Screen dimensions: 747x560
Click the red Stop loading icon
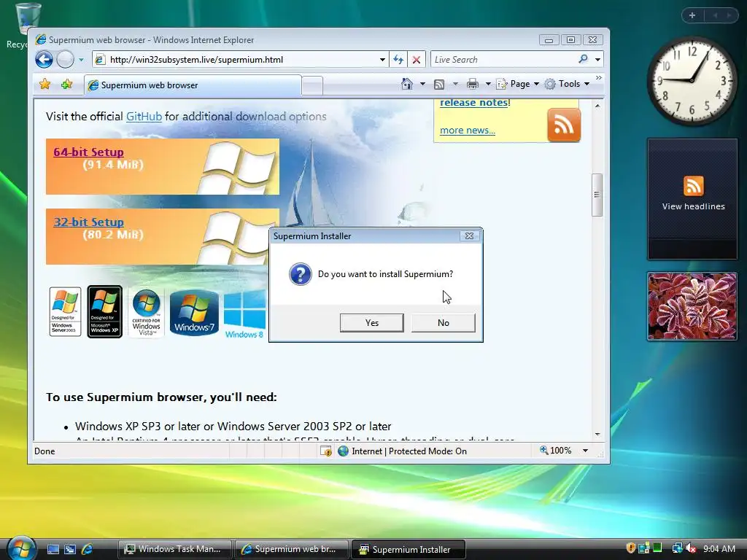tap(417, 60)
